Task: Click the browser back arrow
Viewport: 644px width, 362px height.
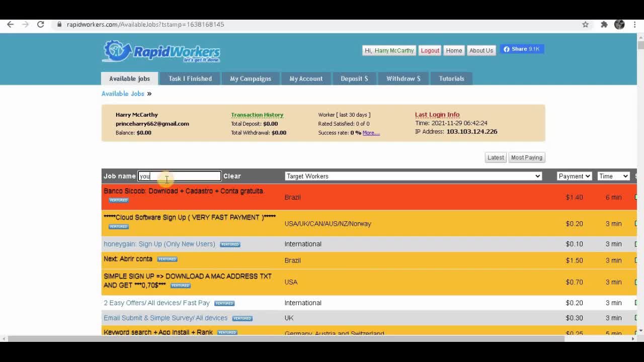Action: tap(10, 24)
